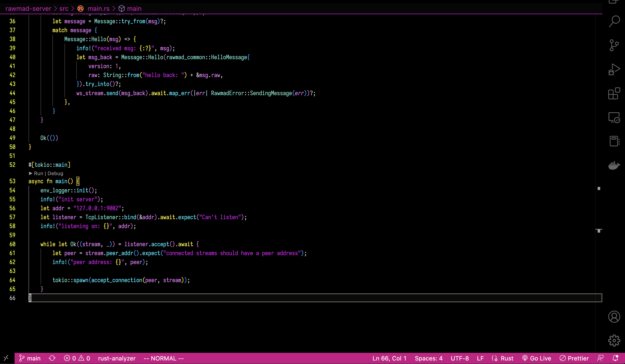
Task: Click the -- NORMAL -- vim mode indicator
Action: pyautogui.click(x=164, y=358)
